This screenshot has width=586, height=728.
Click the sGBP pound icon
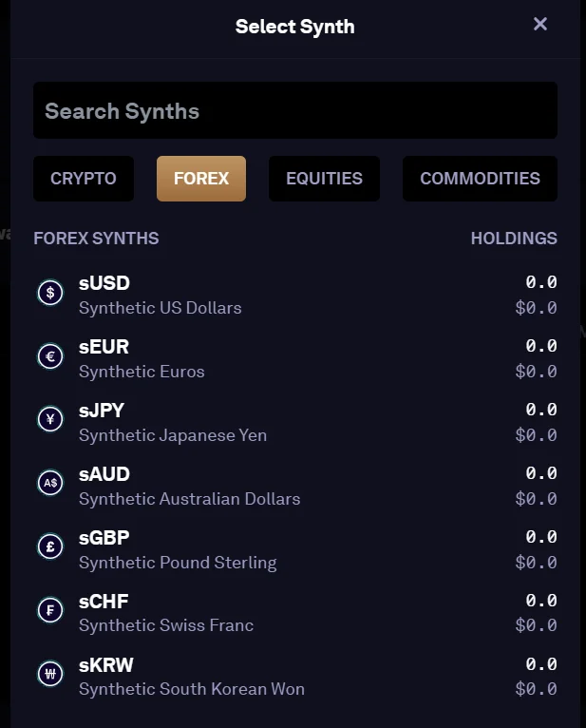(50, 546)
